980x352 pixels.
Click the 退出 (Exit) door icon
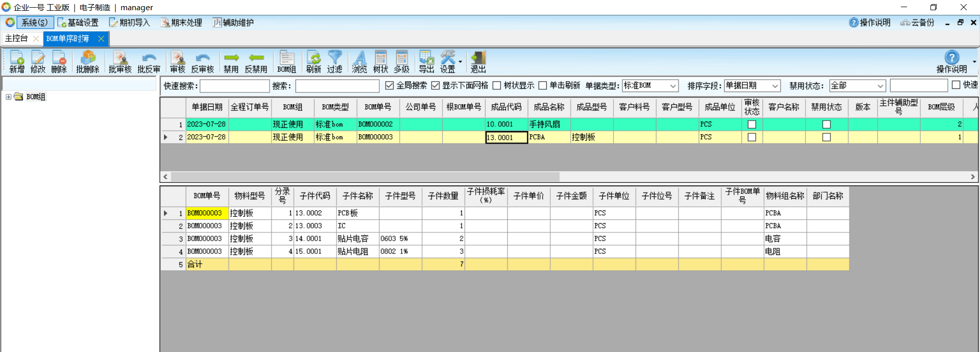coord(478,62)
